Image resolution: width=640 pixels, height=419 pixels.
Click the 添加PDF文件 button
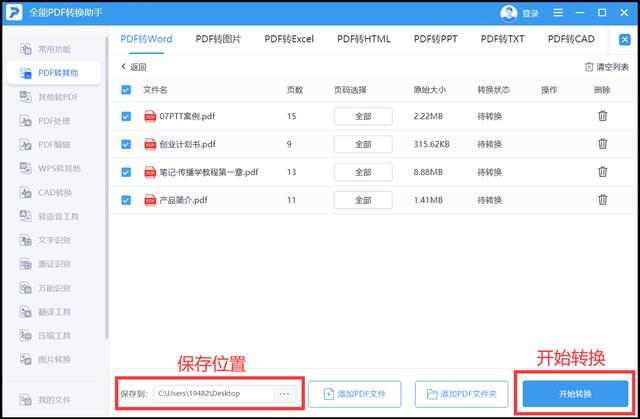tap(355, 394)
